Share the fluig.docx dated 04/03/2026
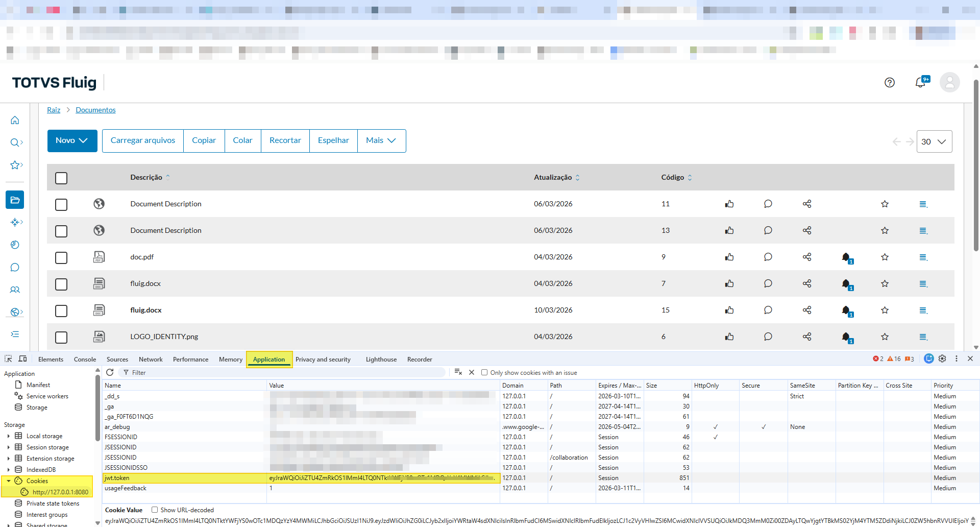 (807, 283)
